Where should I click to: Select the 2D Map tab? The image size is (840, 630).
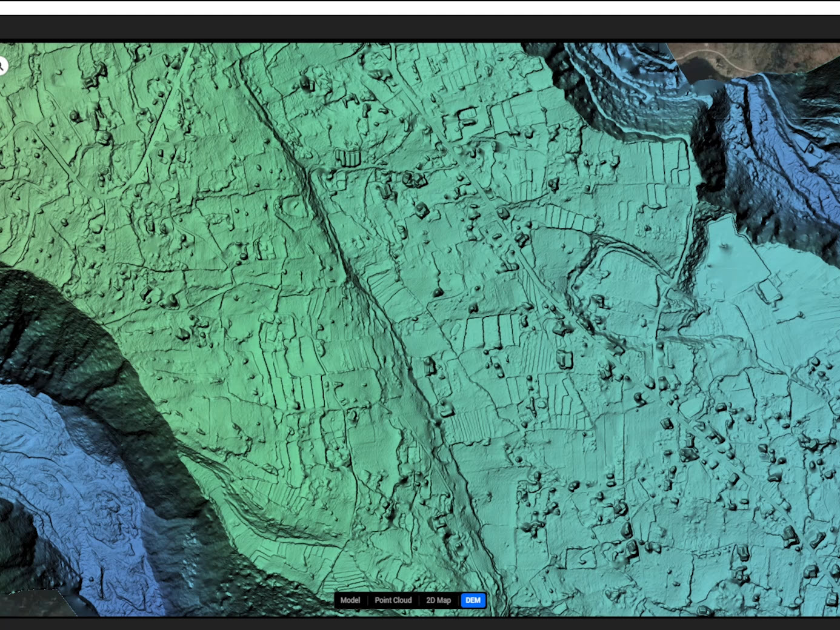(438, 600)
